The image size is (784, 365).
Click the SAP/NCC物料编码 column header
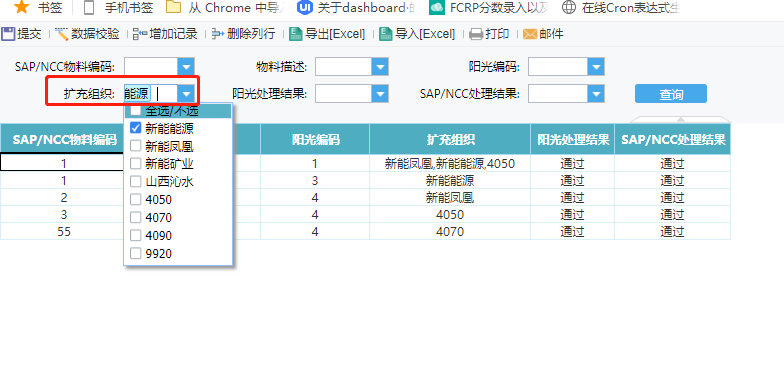(x=64, y=140)
